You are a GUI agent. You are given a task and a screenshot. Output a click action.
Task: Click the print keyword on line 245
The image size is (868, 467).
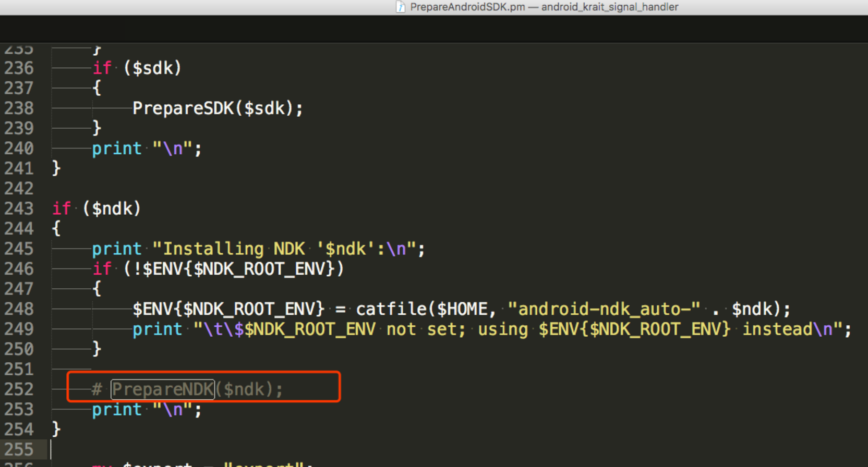117,249
